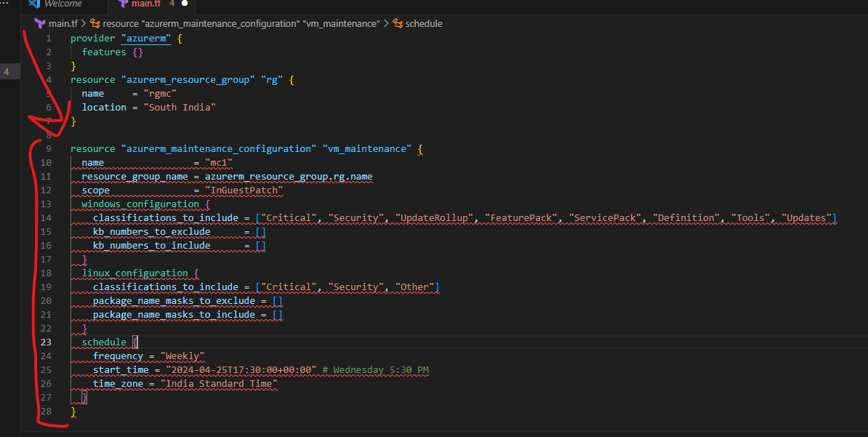
Task: Click the "Weekly" frequency value
Action: (x=182, y=356)
